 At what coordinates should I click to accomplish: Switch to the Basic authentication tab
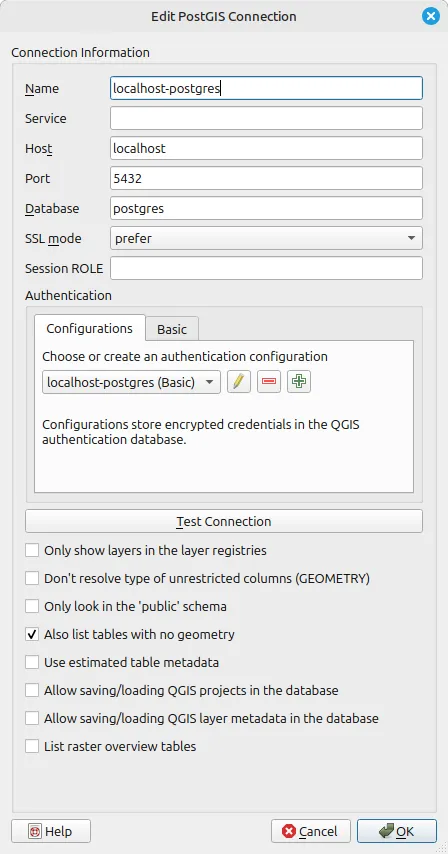pos(172,329)
